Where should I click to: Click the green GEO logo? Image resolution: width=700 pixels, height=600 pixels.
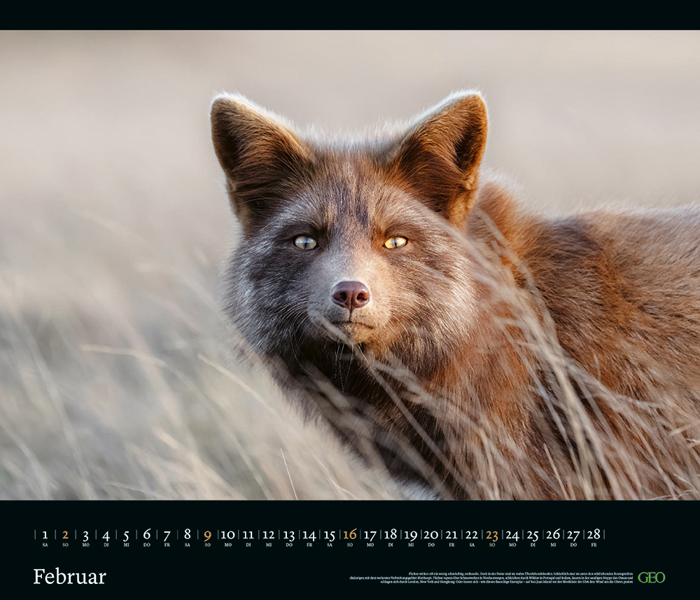coord(651,577)
